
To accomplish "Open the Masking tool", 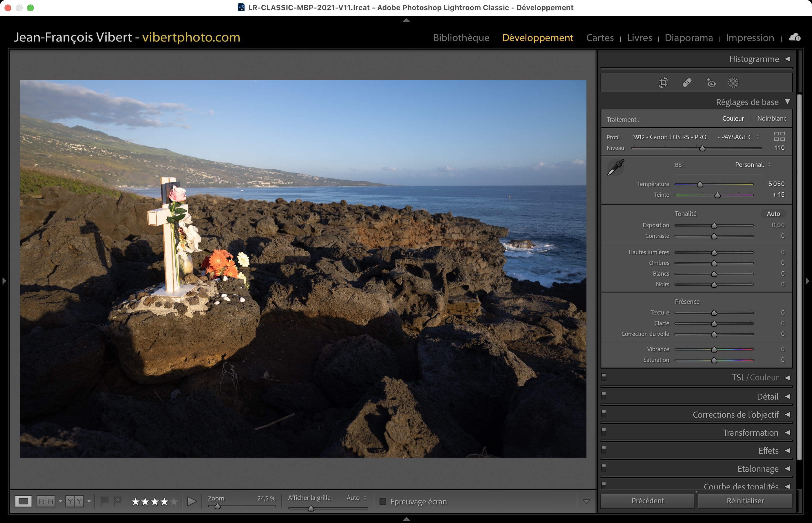I will pos(733,83).
